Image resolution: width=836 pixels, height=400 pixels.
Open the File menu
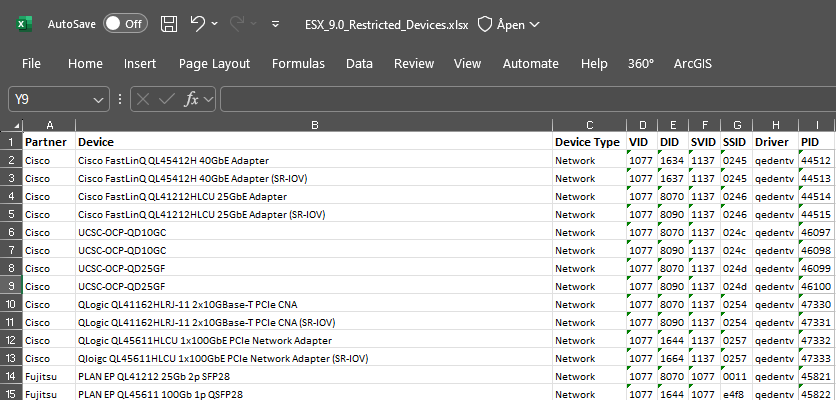31,63
